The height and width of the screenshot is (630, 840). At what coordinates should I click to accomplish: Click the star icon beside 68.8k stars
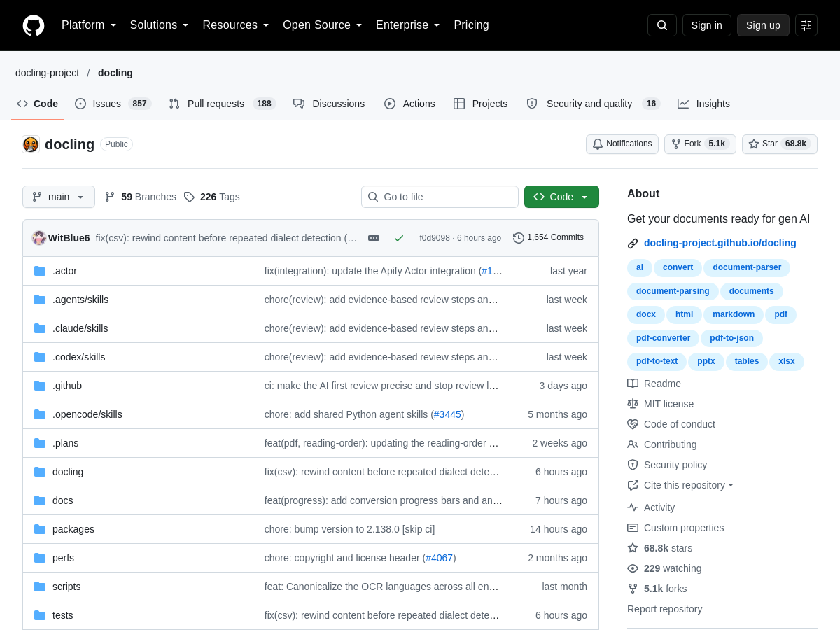[633, 548]
